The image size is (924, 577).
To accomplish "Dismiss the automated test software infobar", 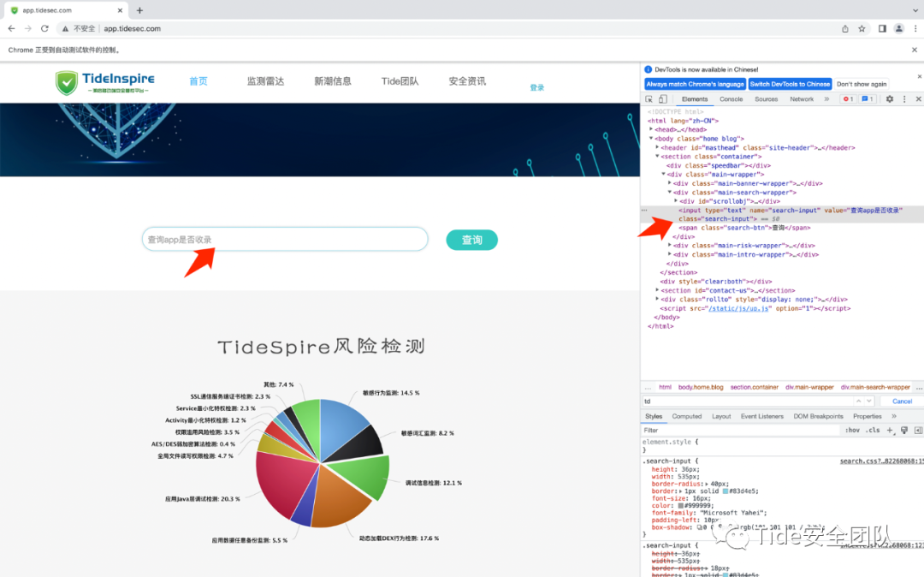I will 915,51.
